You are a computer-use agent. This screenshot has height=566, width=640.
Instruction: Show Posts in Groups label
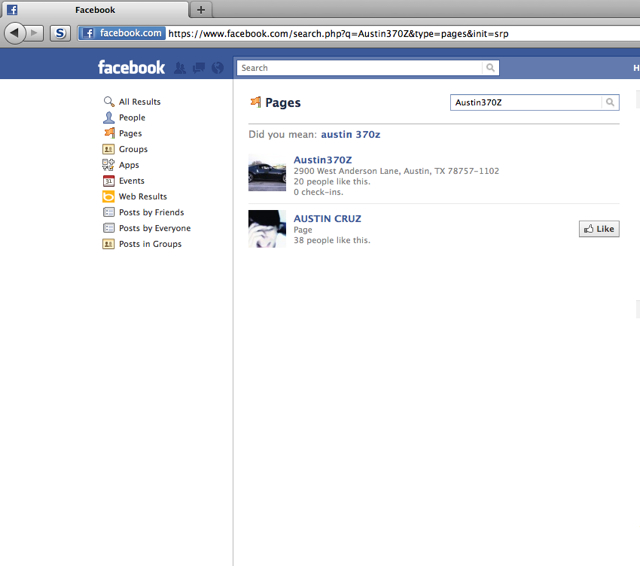(x=150, y=244)
